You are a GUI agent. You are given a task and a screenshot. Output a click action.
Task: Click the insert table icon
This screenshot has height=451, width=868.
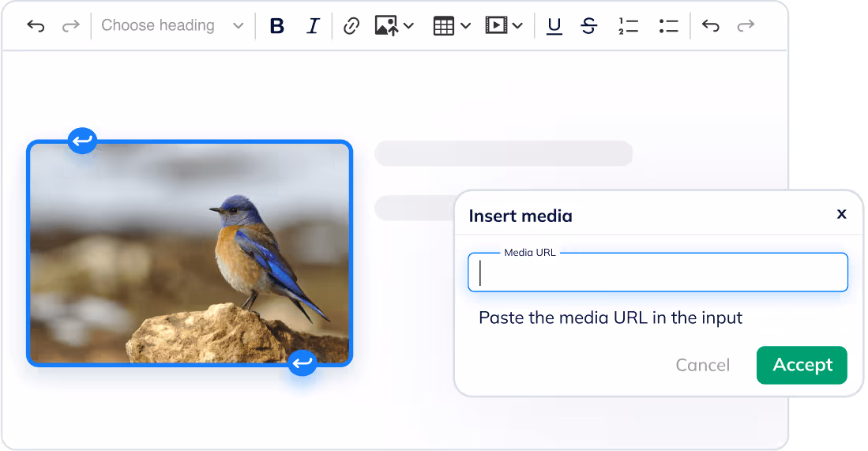444,26
